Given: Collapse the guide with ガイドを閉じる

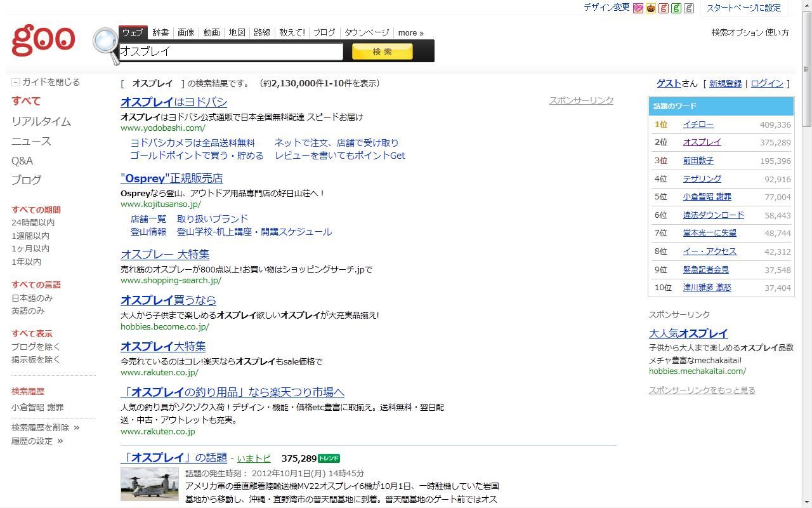Looking at the screenshot, I should click(x=46, y=82).
